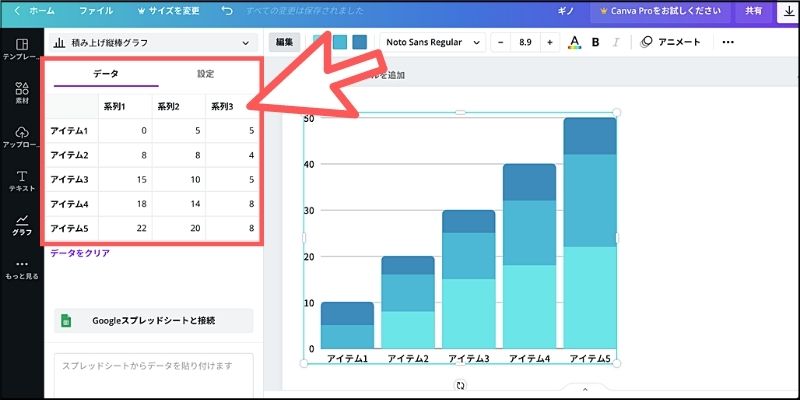Viewport: 800px width, 400px height.
Task: Click the 共有 share button
Action: (753, 11)
